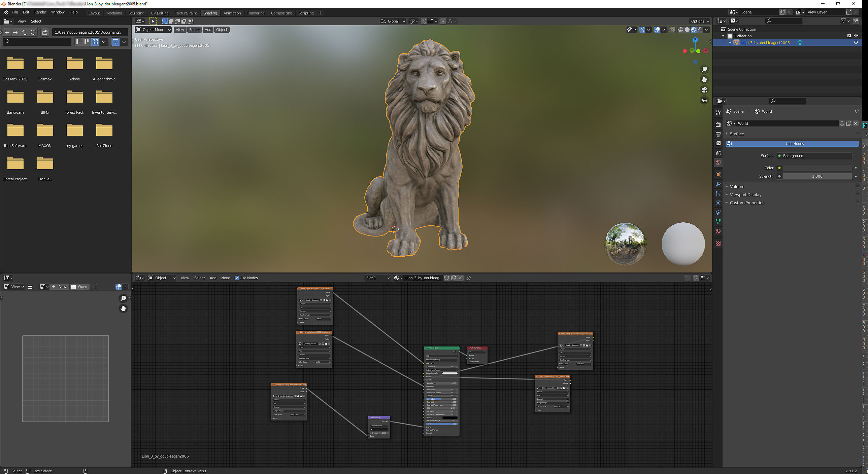Toggle viewport overlays button
The width and height of the screenshot is (868, 474).
[x=657, y=30]
